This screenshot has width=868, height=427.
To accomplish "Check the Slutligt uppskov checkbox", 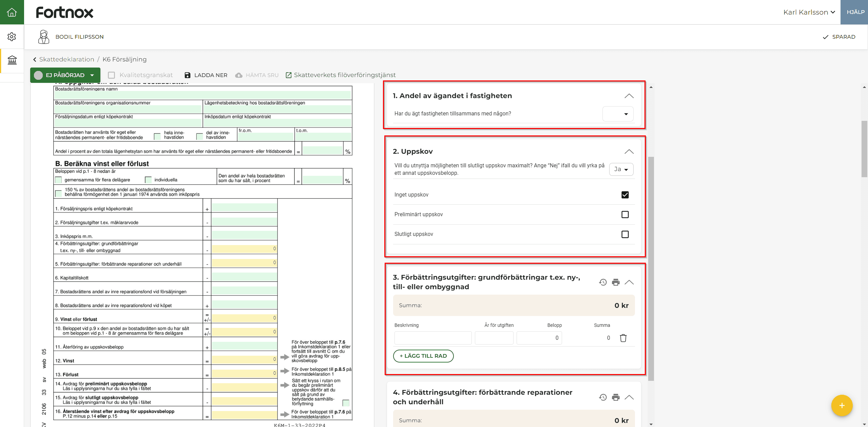I will 625,234.
